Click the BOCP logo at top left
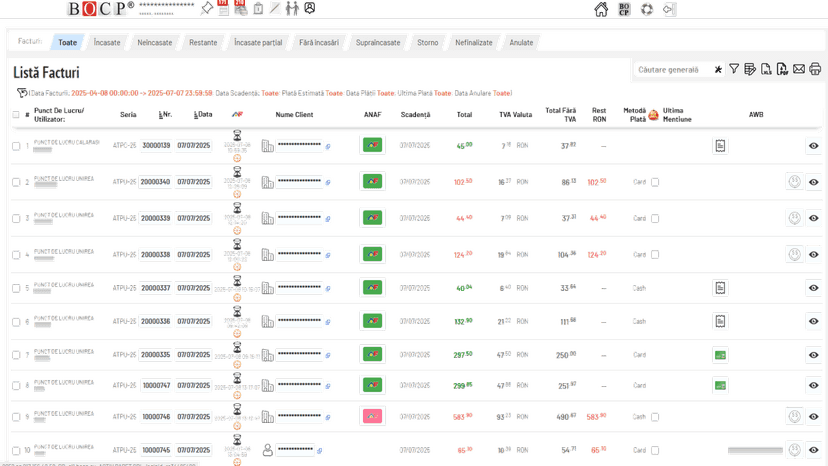 (x=100, y=8)
